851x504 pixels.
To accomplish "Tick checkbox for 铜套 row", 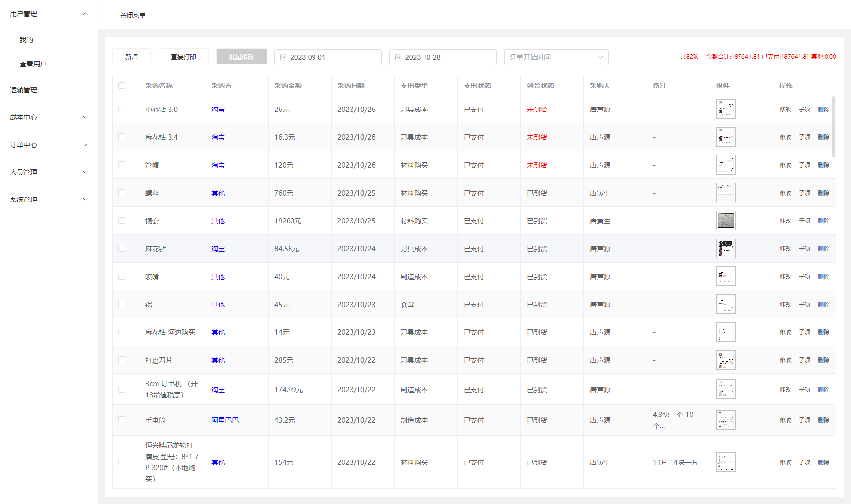I will click(122, 220).
